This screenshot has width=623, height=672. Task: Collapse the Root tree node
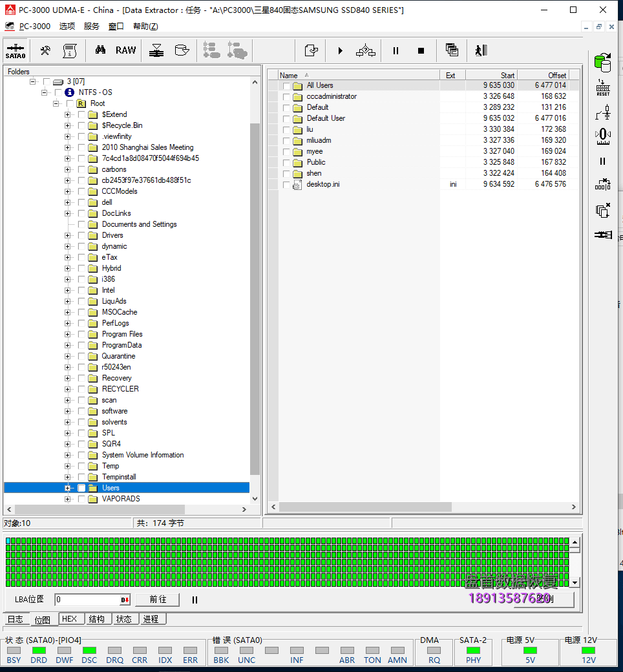pyautogui.click(x=56, y=104)
